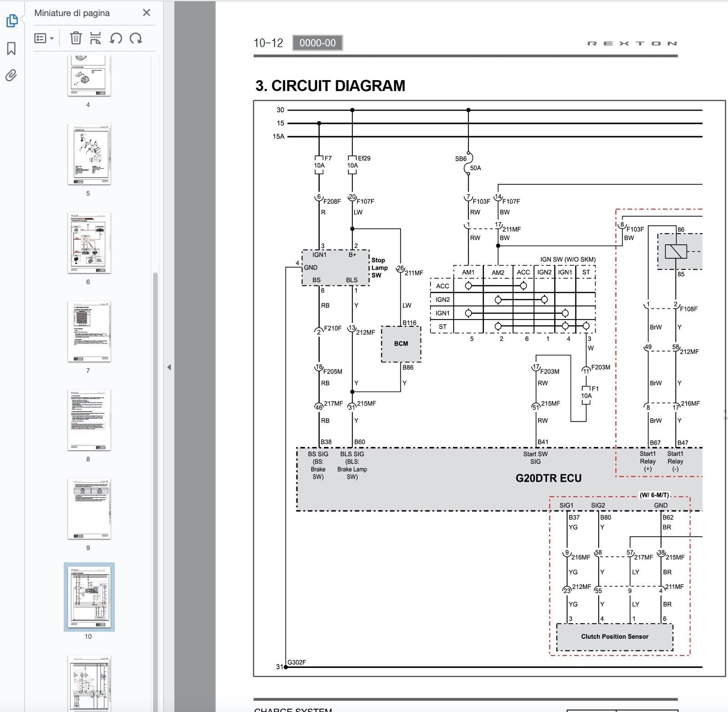This screenshot has width=728, height=712.
Task: Select page 9 thumbnail
Action: click(x=89, y=509)
